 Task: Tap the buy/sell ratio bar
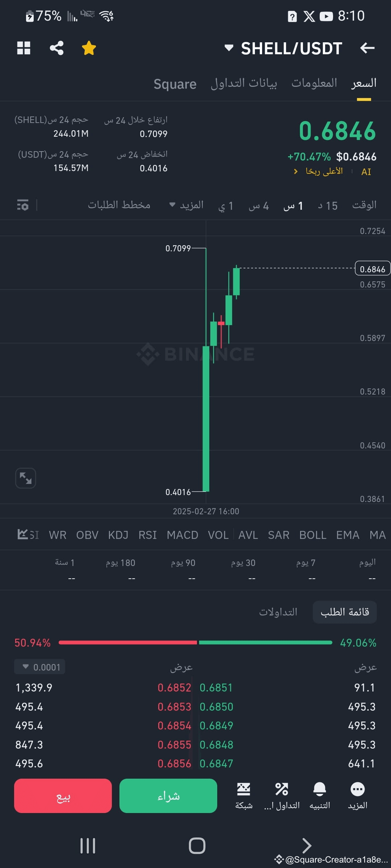(x=195, y=643)
